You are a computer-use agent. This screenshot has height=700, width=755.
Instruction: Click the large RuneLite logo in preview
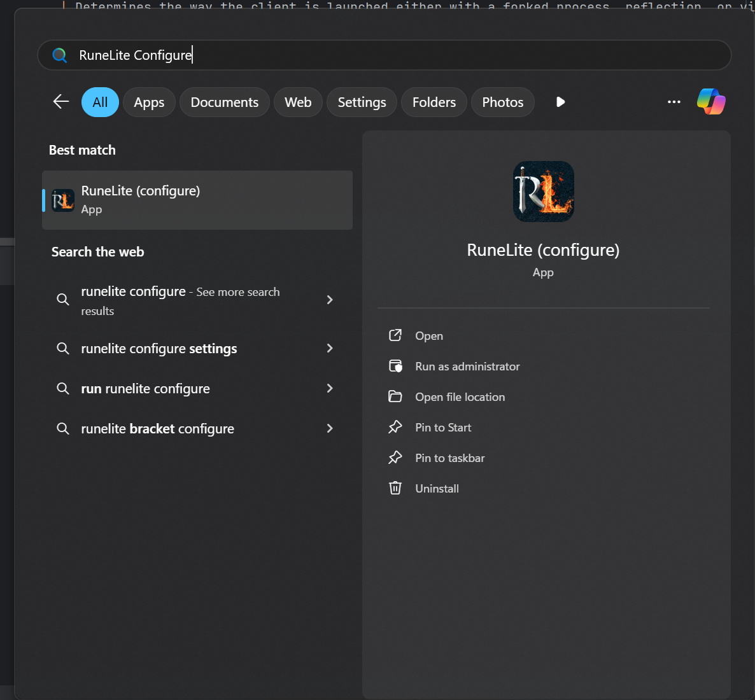(543, 192)
